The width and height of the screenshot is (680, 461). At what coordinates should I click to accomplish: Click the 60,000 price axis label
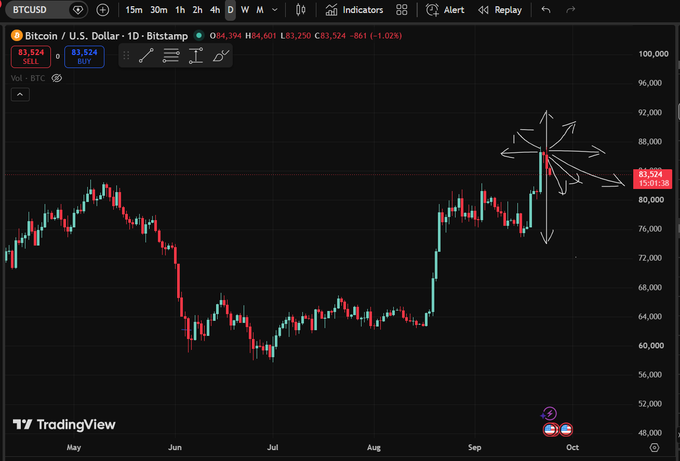click(x=651, y=346)
